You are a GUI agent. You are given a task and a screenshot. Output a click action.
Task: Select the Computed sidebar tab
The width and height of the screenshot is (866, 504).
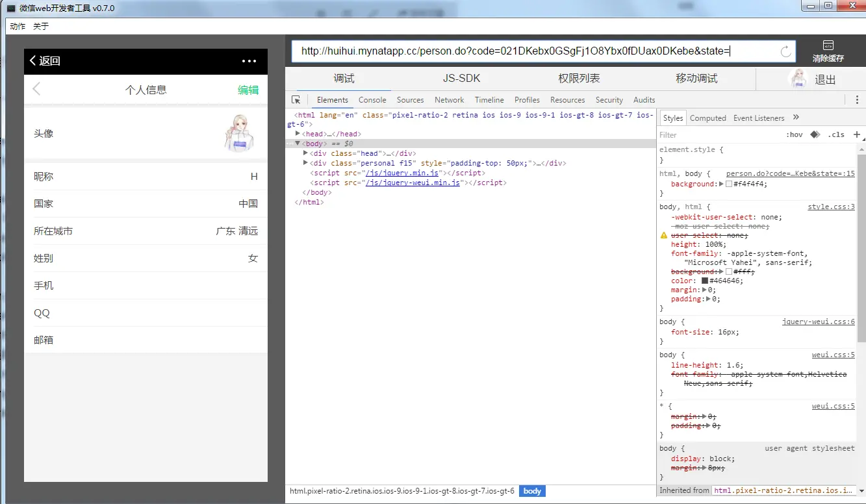click(x=707, y=118)
